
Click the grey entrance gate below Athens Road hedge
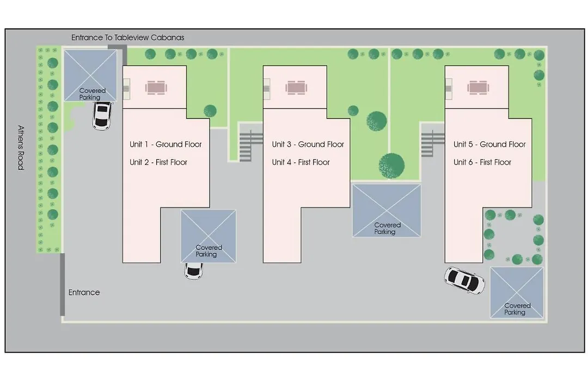[x=62, y=284]
